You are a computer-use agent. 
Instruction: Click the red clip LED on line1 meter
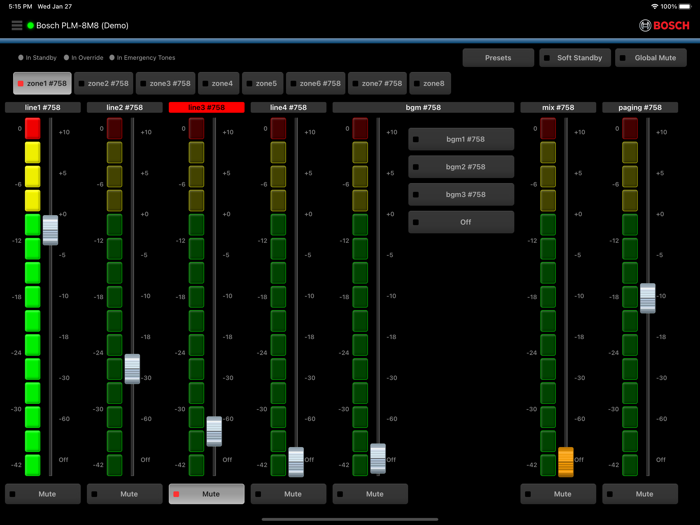(33, 129)
